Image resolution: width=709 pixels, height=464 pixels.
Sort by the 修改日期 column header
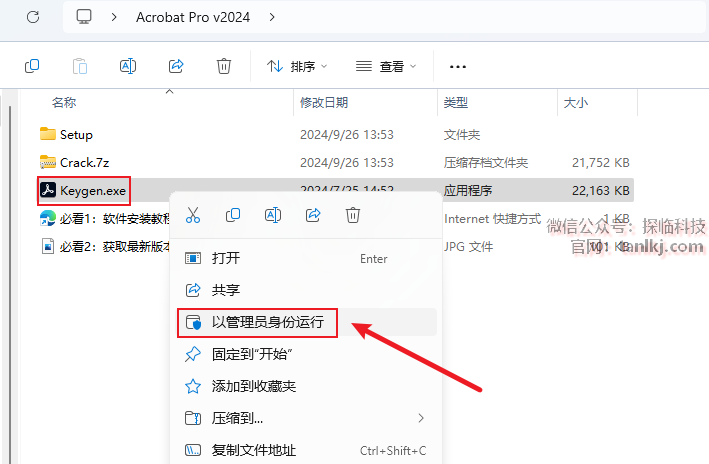(324, 103)
